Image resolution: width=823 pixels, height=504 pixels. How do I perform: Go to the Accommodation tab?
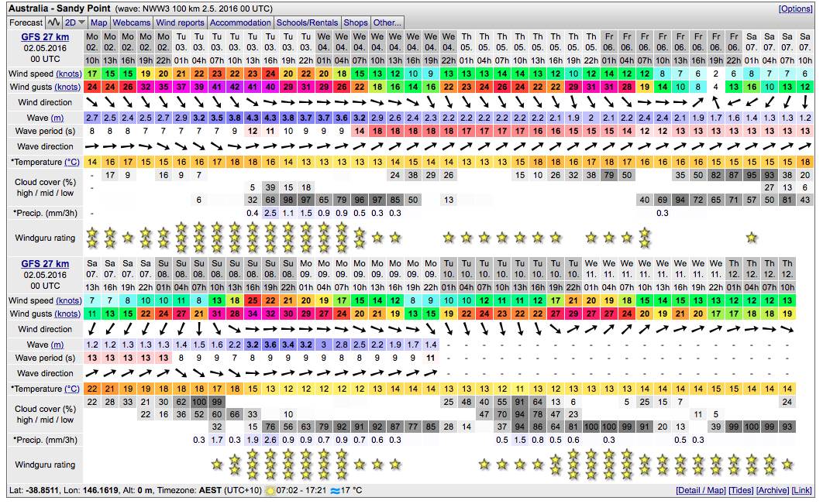[240, 22]
